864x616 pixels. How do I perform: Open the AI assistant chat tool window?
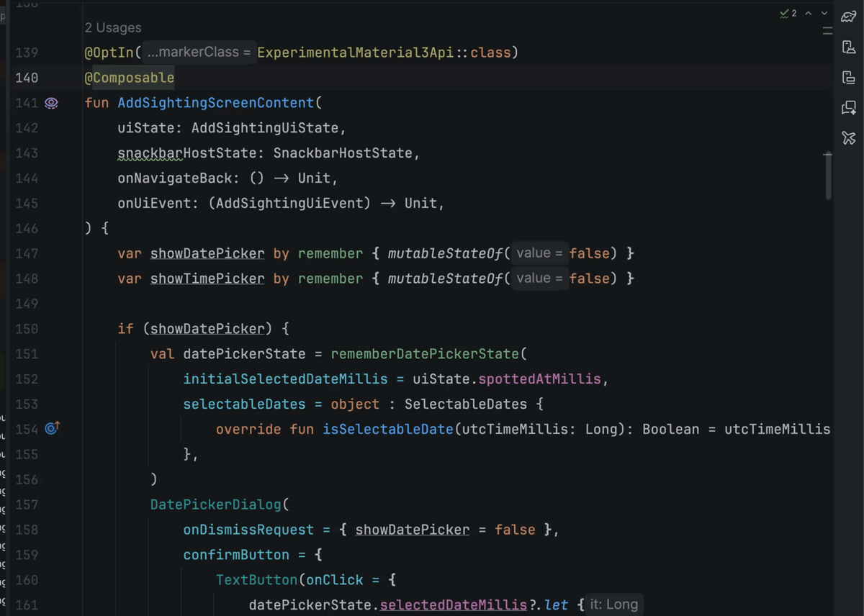[849, 107]
